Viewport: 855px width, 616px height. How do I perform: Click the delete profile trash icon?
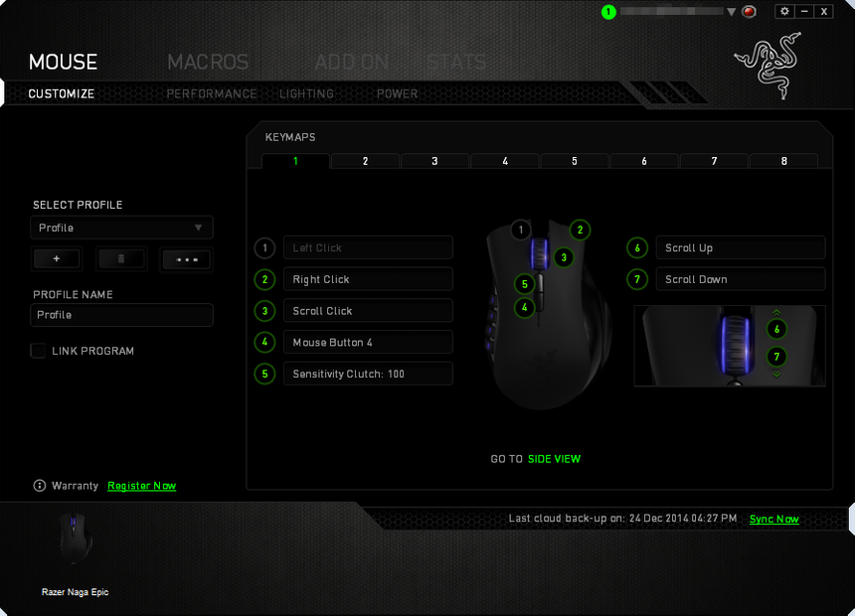tap(121, 258)
